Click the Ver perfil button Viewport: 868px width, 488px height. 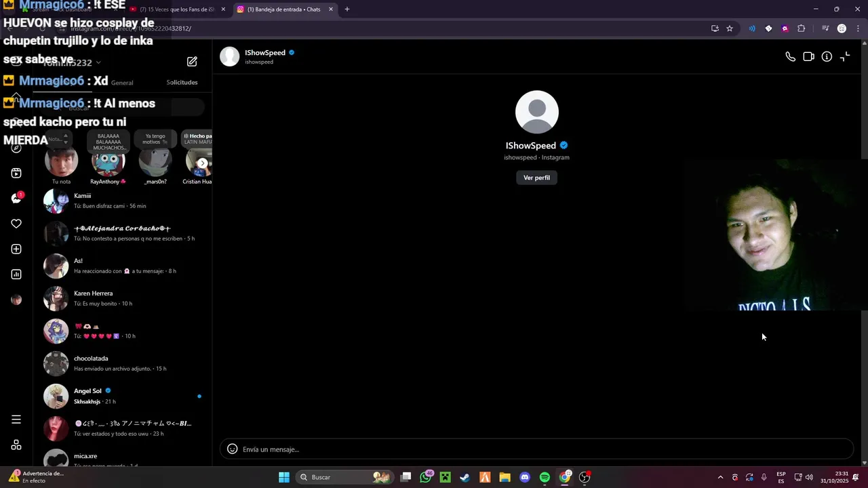(x=536, y=178)
